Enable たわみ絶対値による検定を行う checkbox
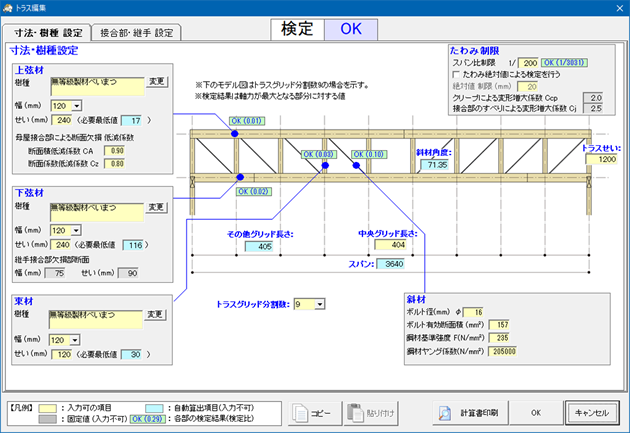Image resolution: width=630 pixels, height=433 pixels. tap(458, 74)
